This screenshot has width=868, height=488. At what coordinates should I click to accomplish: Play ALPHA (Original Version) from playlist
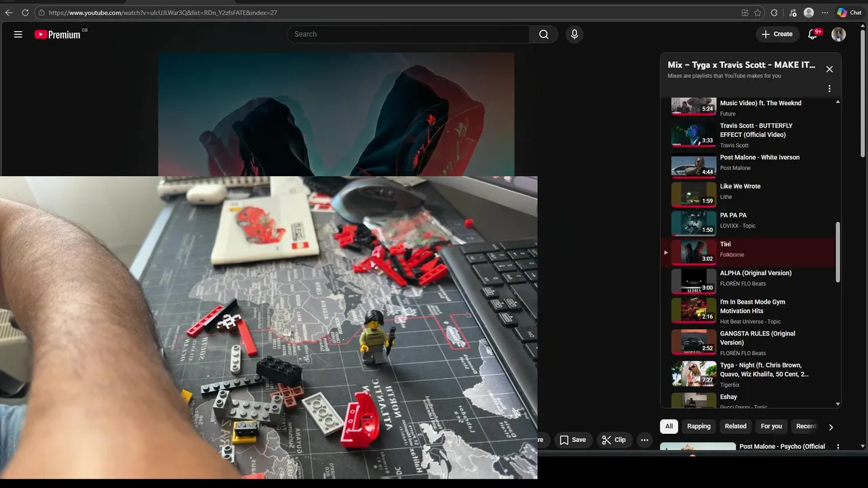tap(749, 281)
